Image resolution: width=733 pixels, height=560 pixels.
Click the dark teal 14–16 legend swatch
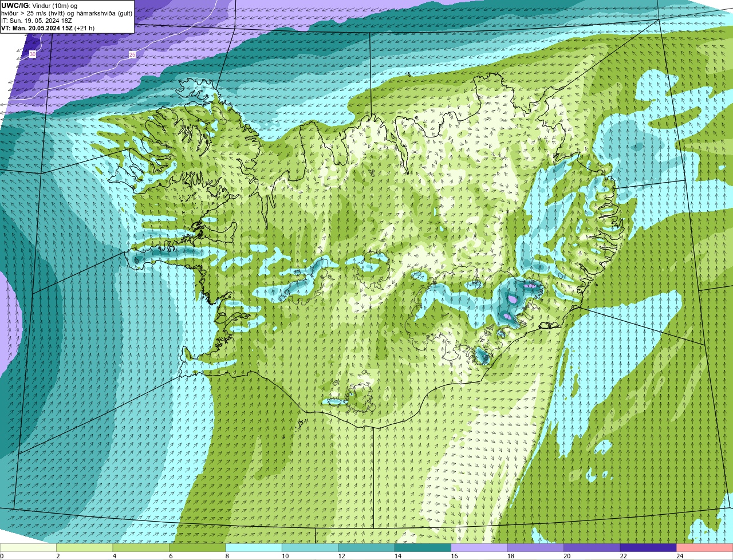coord(424,548)
